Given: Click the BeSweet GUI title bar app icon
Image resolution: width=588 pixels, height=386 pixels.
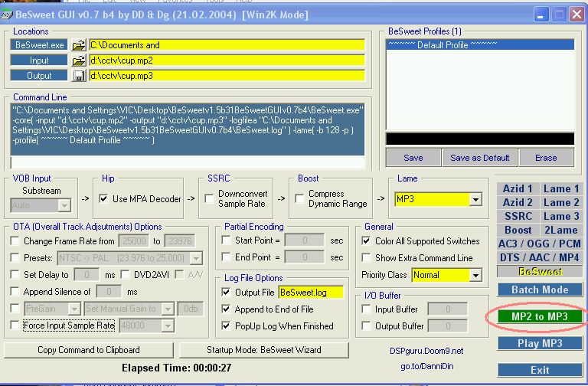Looking at the screenshot, I should (x=7, y=15).
